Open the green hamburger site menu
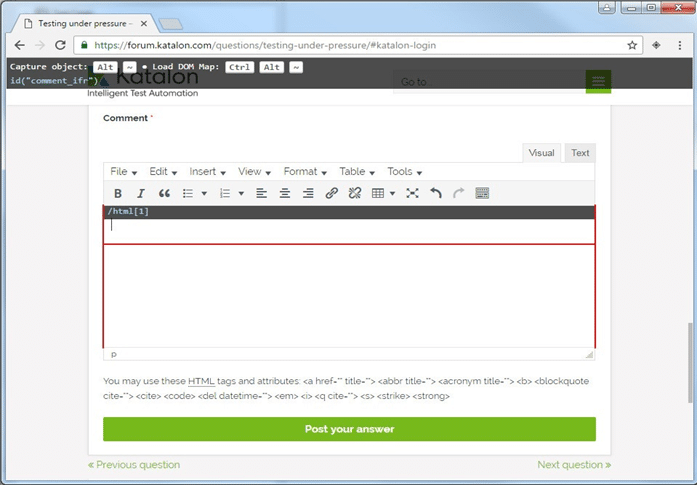This screenshot has width=697, height=485. [x=598, y=81]
